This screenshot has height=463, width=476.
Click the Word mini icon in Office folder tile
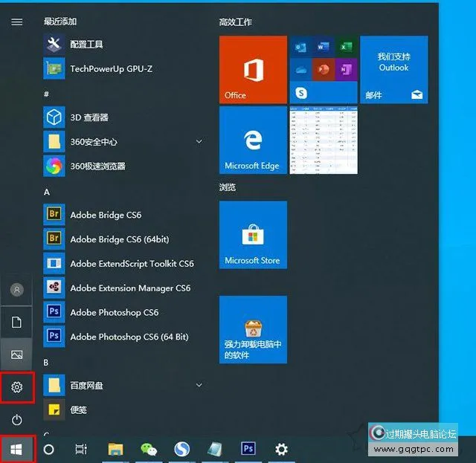tap(324, 47)
